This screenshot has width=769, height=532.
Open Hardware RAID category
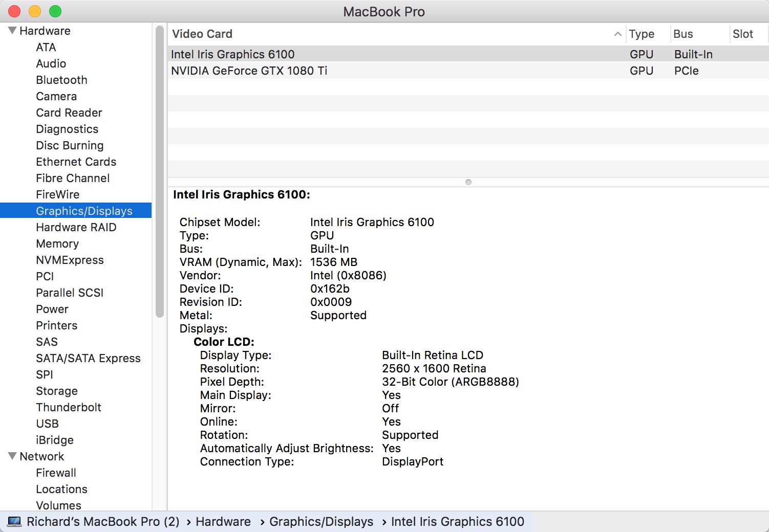[x=76, y=227]
